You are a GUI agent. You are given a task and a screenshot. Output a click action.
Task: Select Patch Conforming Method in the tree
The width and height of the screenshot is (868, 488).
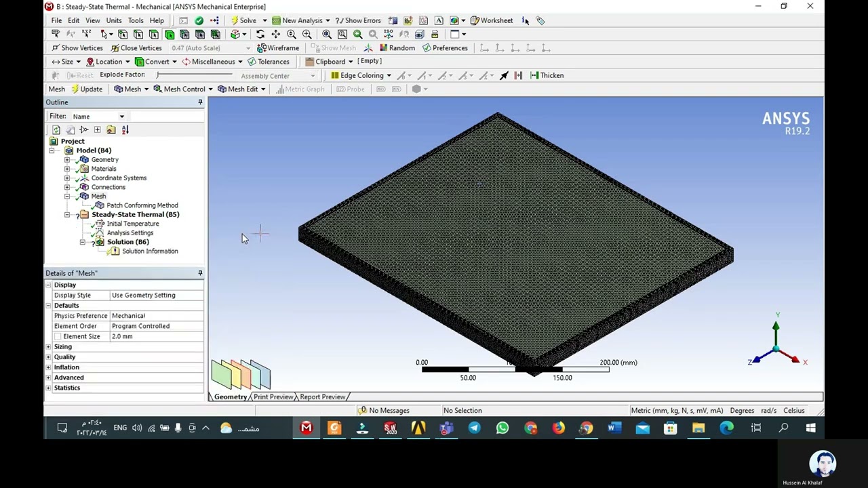coord(142,205)
